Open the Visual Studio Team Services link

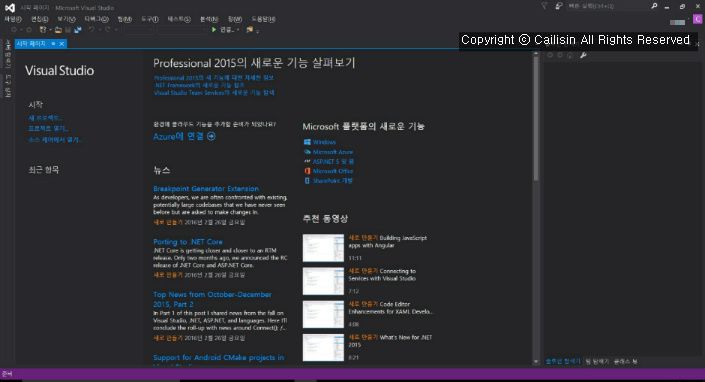tap(214, 93)
